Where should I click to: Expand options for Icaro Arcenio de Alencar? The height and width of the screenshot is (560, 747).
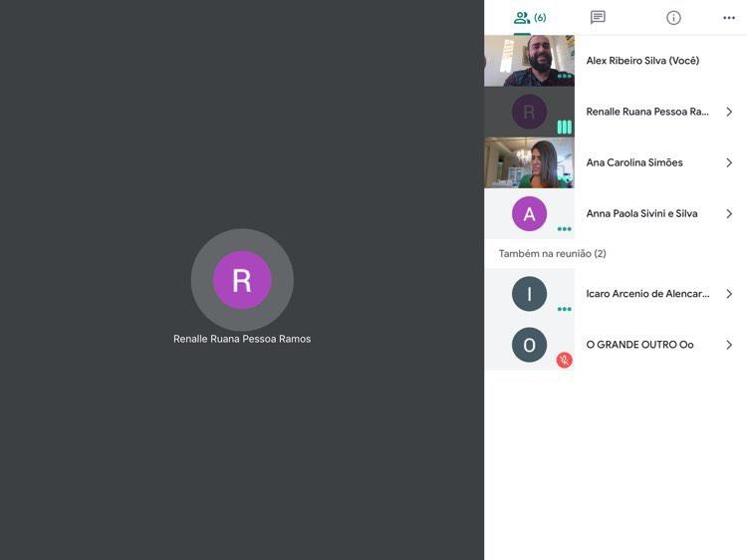click(x=729, y=294)
